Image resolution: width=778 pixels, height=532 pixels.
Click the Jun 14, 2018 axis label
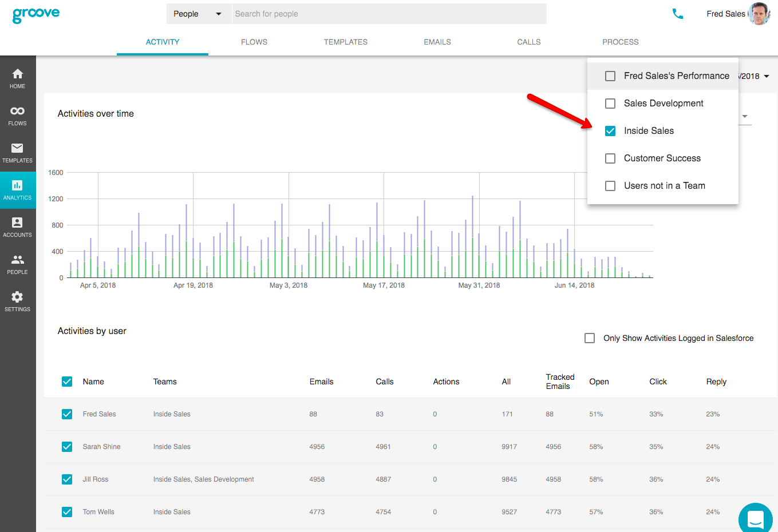(x=574, y=285)
